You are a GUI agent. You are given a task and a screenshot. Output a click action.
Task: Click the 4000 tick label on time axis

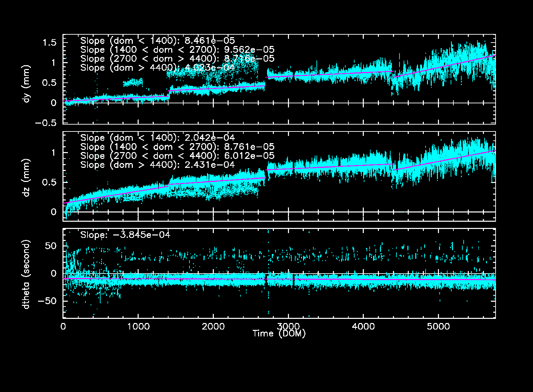(363, 326)
